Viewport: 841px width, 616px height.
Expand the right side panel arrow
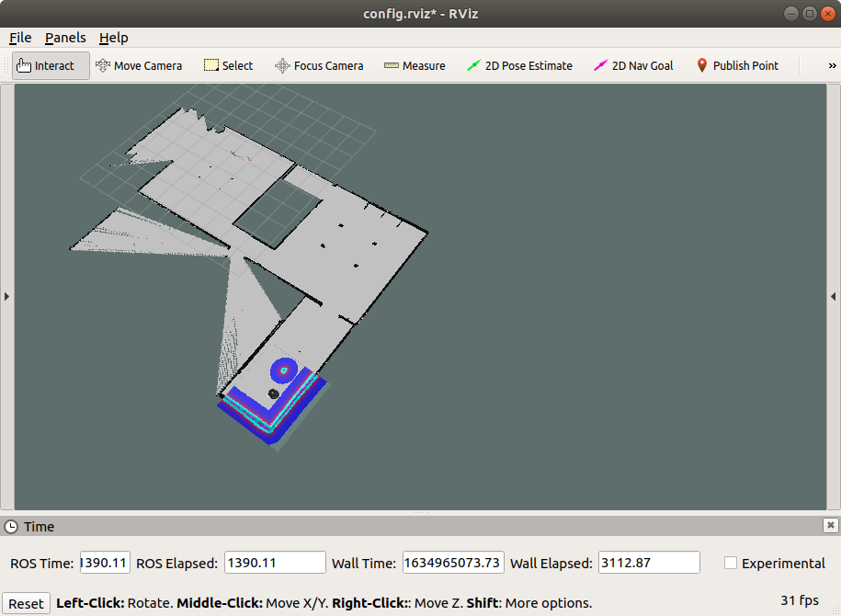[x=834, y=296]
